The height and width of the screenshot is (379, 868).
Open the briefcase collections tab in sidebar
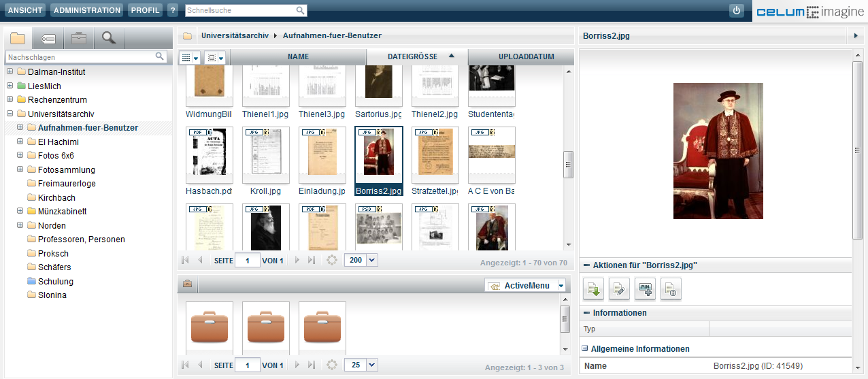click(x=79, y=38)
